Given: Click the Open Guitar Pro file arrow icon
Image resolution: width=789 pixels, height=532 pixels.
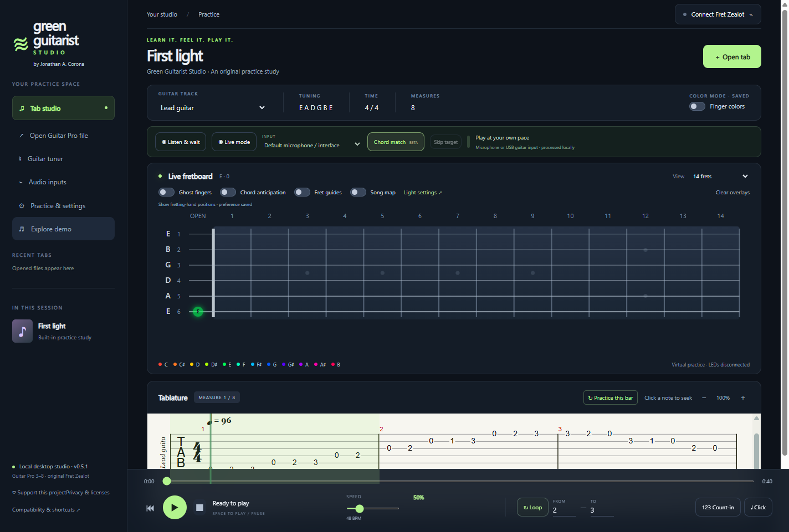Looking at the screenshot, I should pyautogui.click(x=22, y=136).
